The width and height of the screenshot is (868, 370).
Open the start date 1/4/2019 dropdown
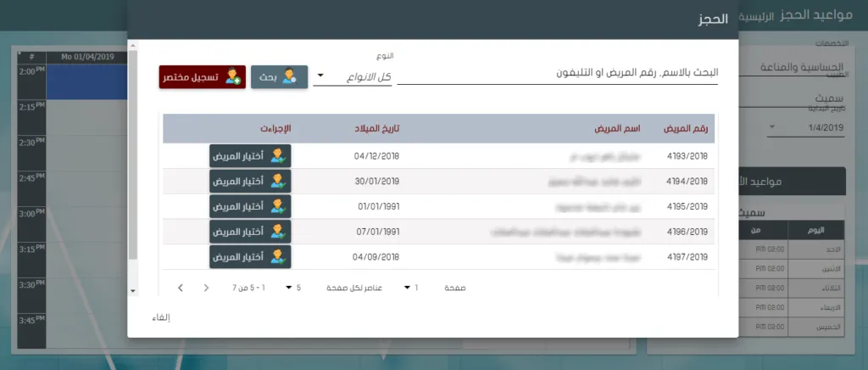pyautogui.click(x=771, y=128)
